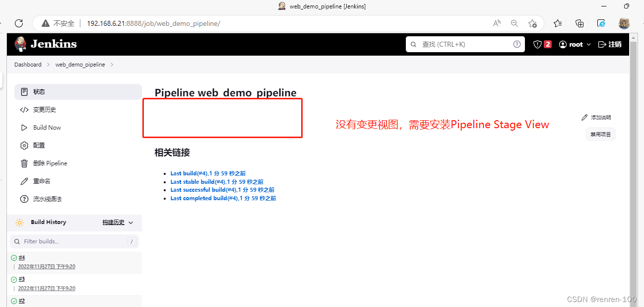This screenshot has height=307, width=644.
Task: Click the search magnifier icon
Action: coord(414,44)
